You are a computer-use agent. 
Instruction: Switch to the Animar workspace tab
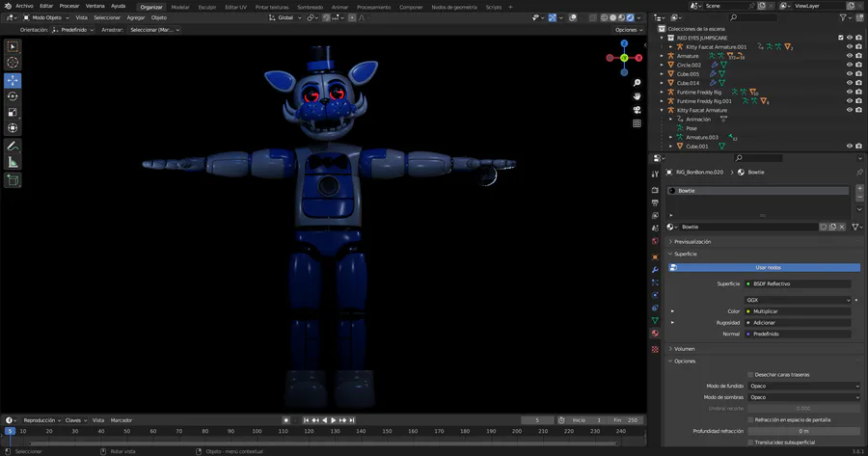[x=339, y=7]
